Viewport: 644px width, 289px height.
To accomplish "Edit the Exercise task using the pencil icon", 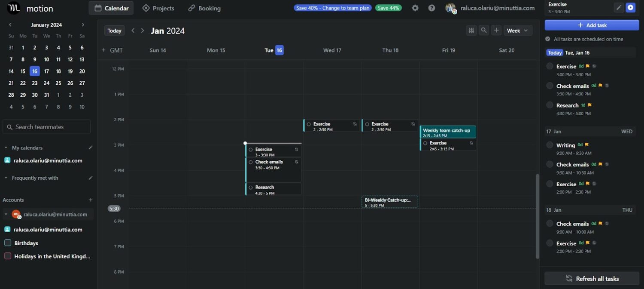I will click(x=619, y=7).
